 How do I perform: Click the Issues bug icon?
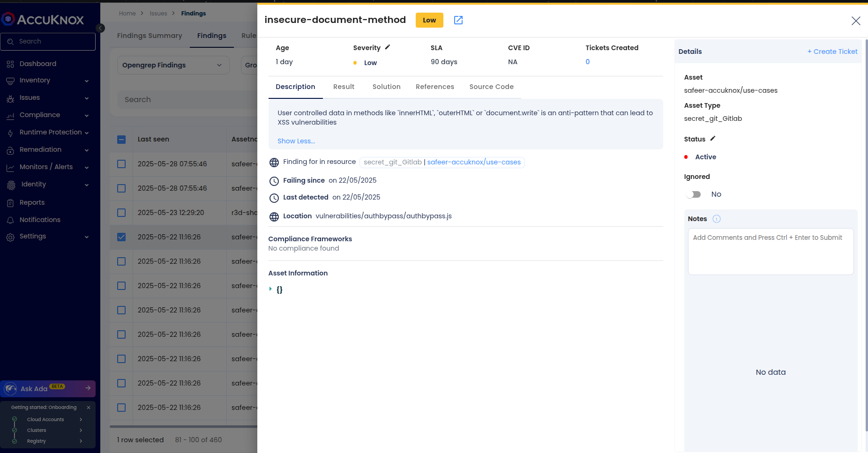(x=10, y=98)
